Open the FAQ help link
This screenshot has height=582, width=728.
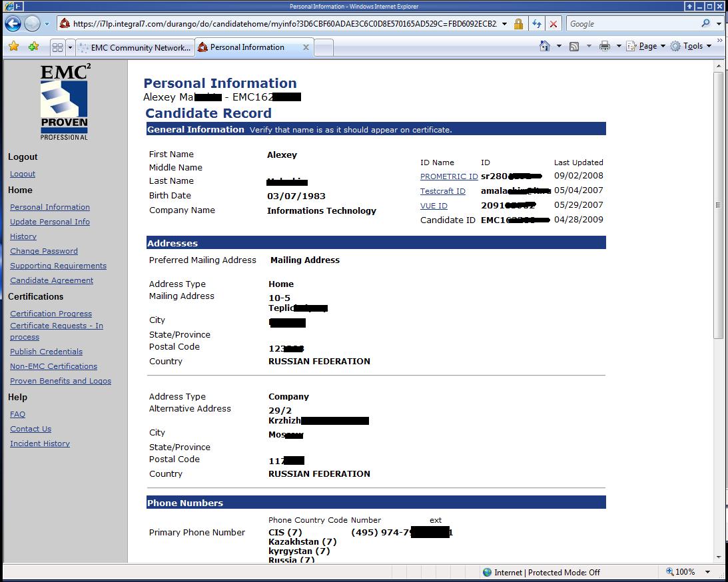[17, 414]
